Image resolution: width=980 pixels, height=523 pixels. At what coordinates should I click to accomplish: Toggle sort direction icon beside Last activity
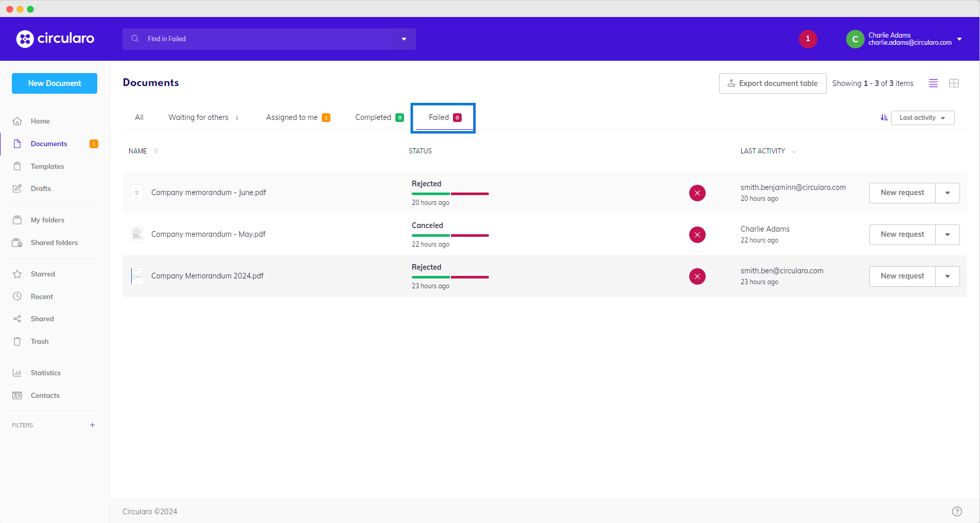click(884, 118)
